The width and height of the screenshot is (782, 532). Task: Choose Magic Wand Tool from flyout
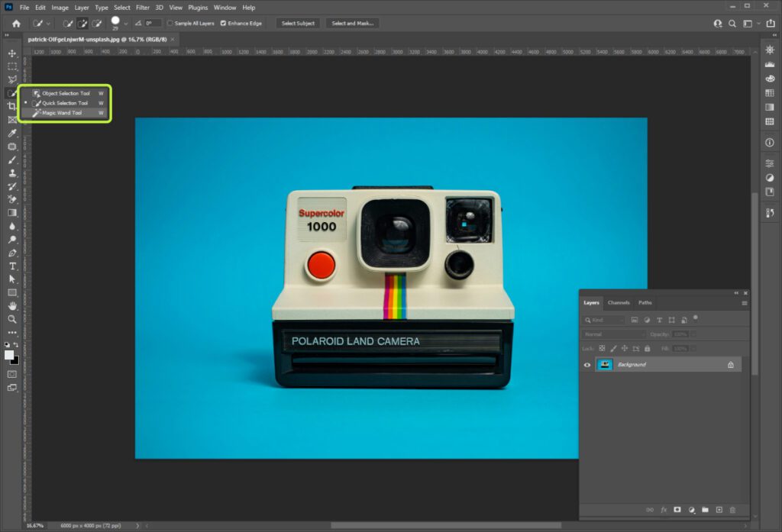[66, 113]
